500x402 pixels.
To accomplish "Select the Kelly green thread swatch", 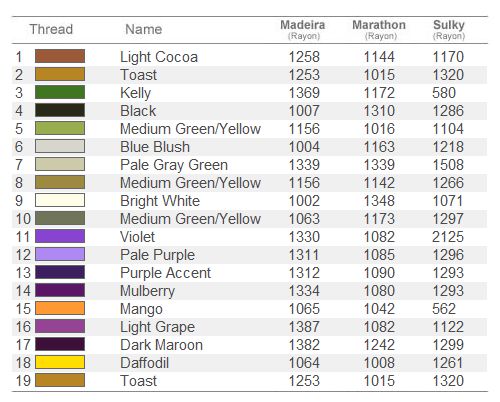I will (60, 92).
